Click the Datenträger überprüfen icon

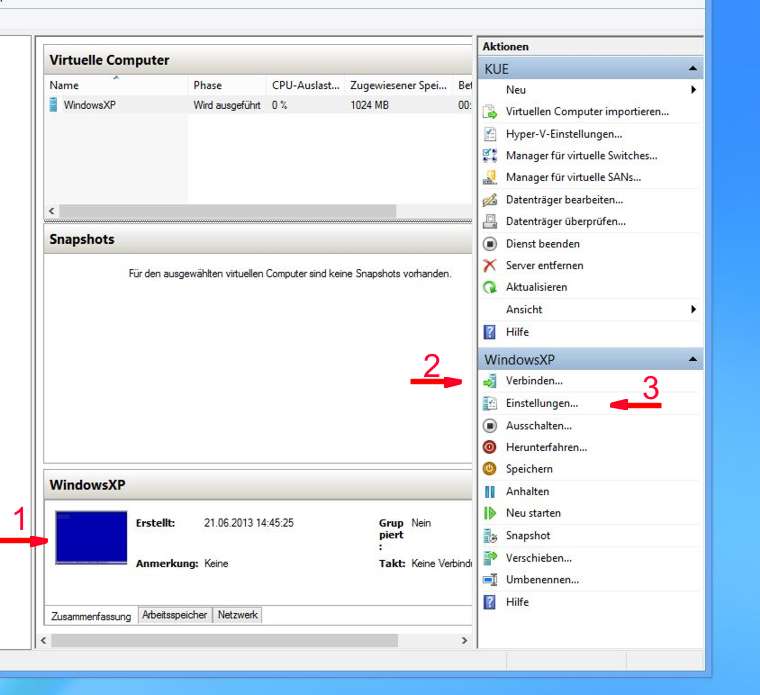pos(490,221)
